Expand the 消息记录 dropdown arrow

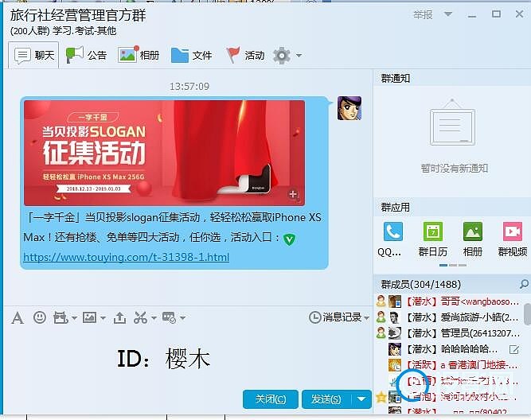[366, 318]
